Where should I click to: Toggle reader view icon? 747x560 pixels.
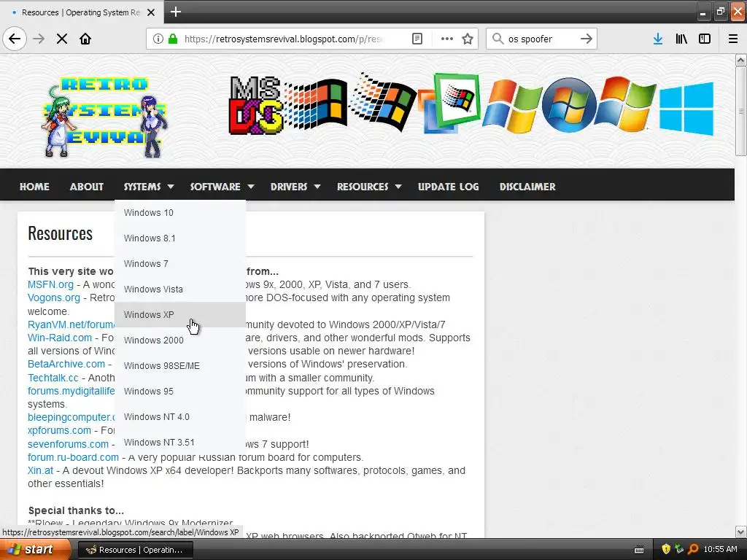(417, 39)
